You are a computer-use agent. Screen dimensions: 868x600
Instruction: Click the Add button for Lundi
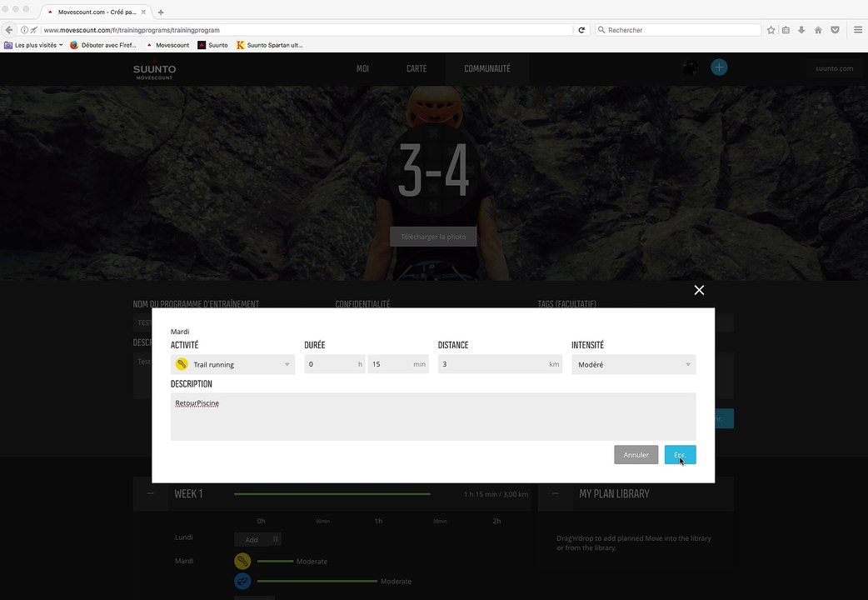tap(252, 539)
